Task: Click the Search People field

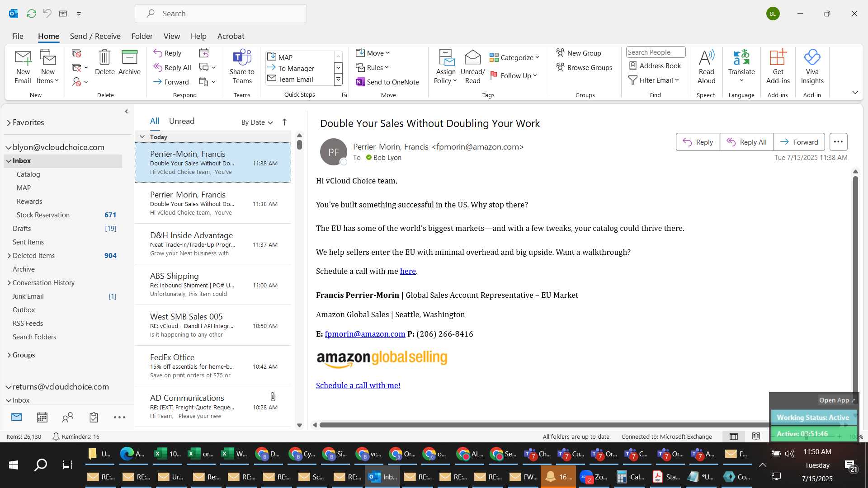Action: [x=656, y=52]
